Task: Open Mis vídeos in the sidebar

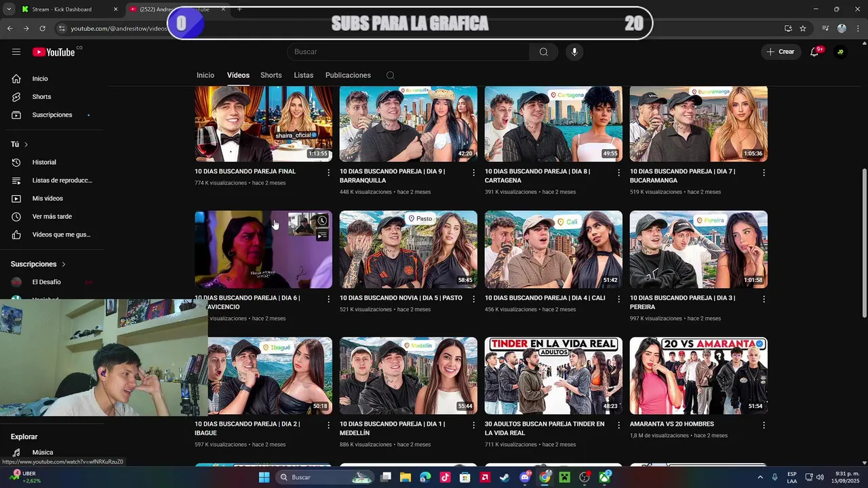Action: point(54,199)
